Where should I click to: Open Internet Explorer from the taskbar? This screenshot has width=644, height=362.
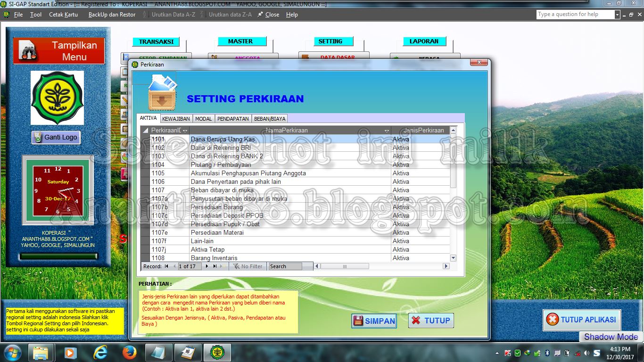[100, 353]
